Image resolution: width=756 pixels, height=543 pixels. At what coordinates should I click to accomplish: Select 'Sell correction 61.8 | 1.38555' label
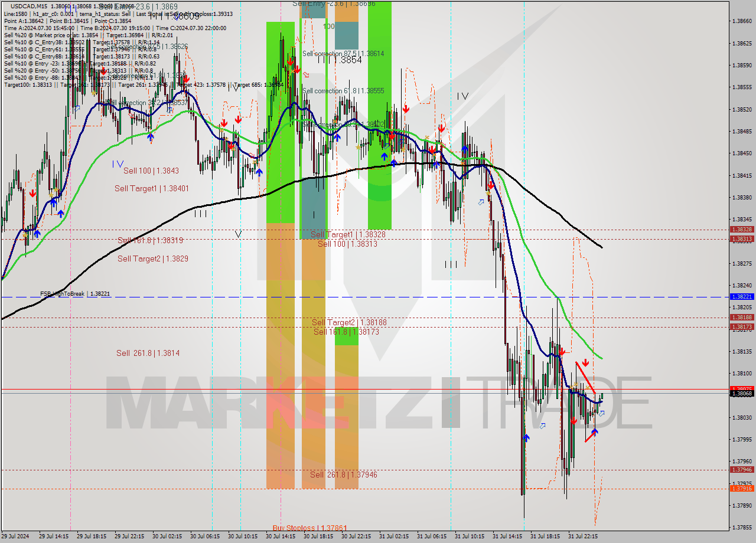click(x=343, y=91)
